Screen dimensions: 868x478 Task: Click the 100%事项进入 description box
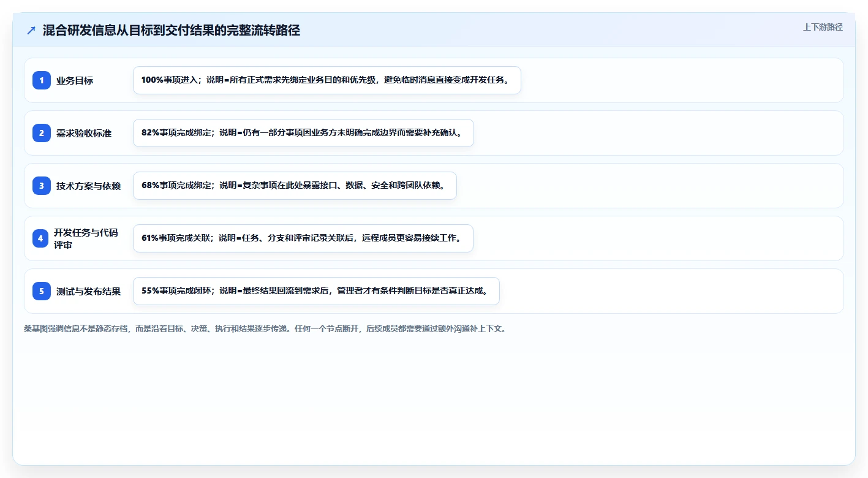(x=327, y=80)
